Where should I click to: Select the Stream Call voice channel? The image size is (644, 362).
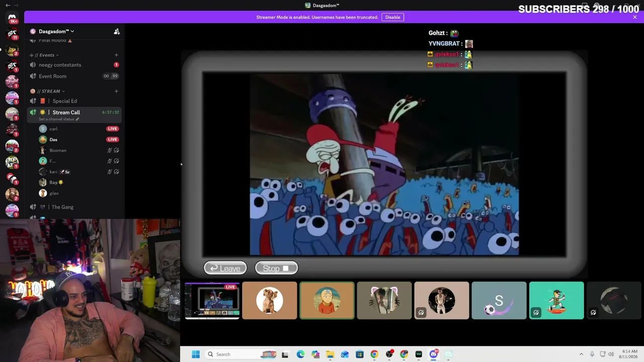click(74, 114)
